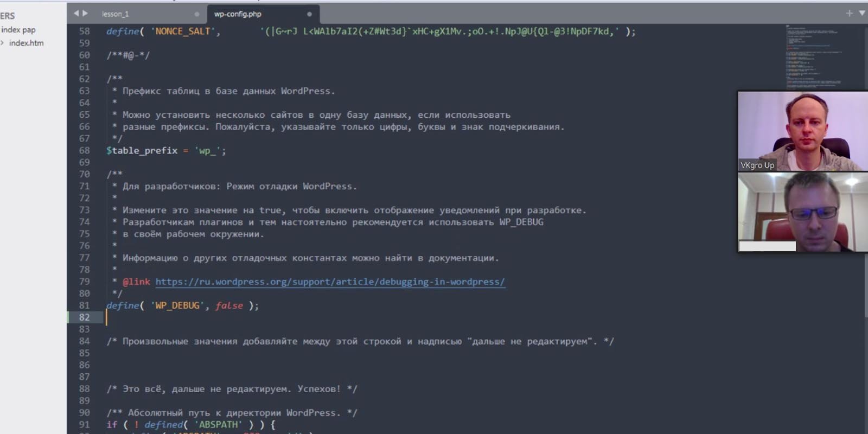This screenshot has height=434, width=868.
Task: Place cursor on 'WP_DEBUG' constant
Action: tap(177, 305)
